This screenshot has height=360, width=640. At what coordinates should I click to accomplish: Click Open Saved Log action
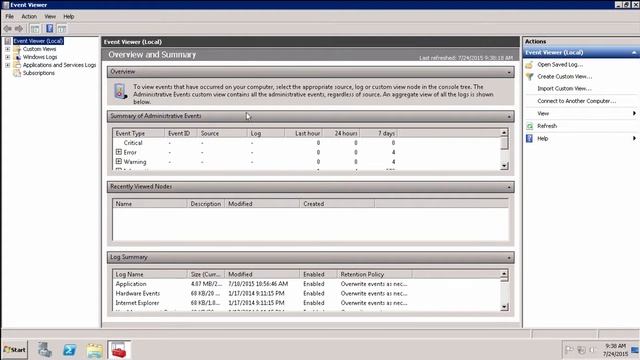click(560, 65)
